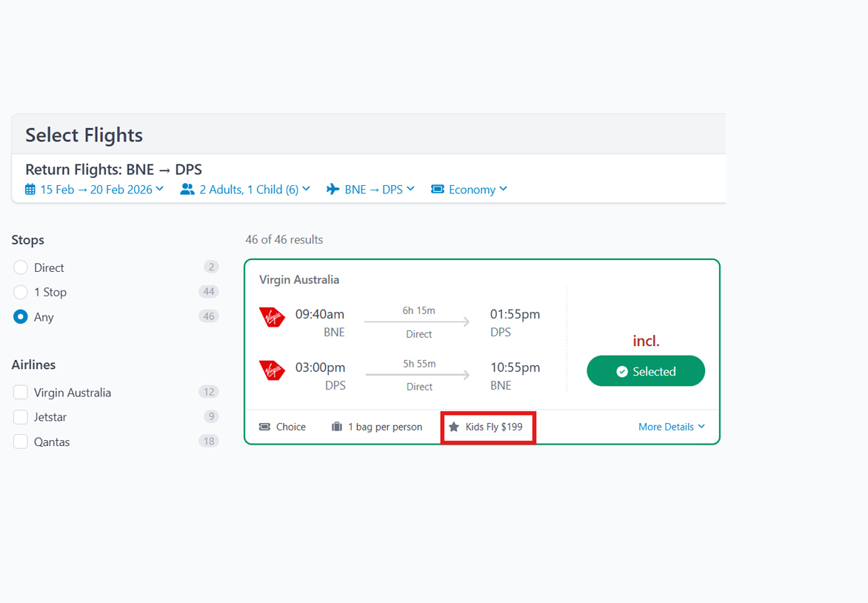Image resolution: width=868 pixels, height=603 pixels.
Task: Open the 15 Feb → 20 Feb dates dropdown
Action: click(101, 190)
